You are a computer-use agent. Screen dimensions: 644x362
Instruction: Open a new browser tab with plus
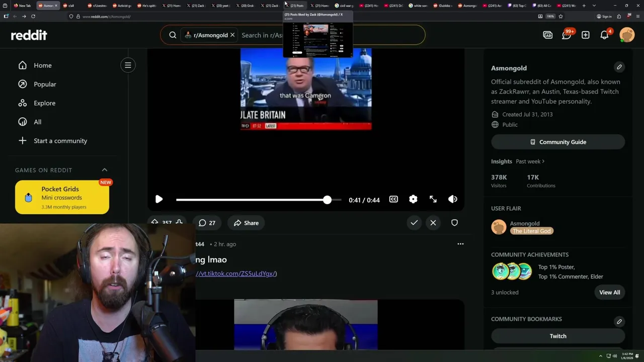(x=584, y=6)
